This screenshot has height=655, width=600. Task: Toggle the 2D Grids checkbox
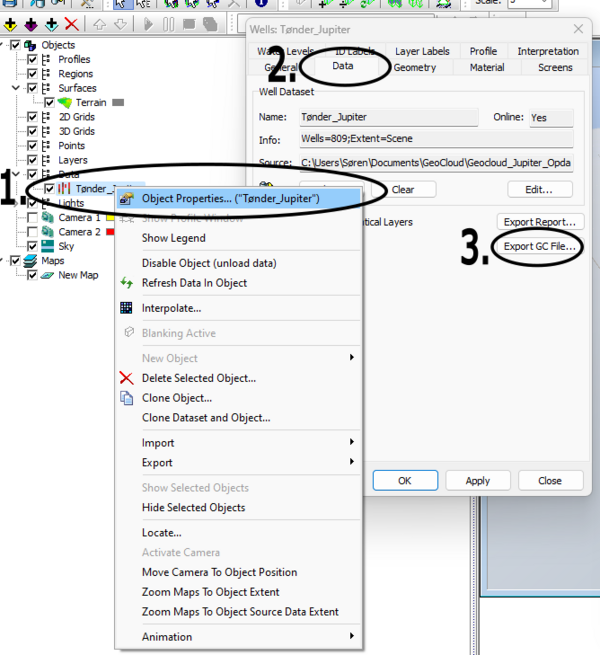point(32,117)
